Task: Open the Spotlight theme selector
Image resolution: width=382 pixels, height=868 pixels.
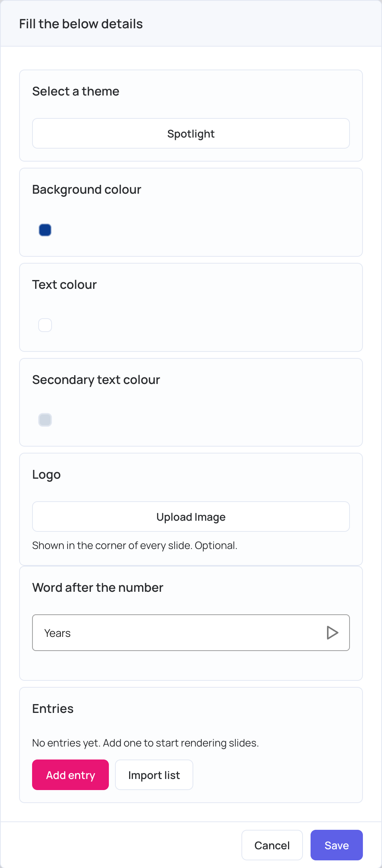Action: point(191,133)
